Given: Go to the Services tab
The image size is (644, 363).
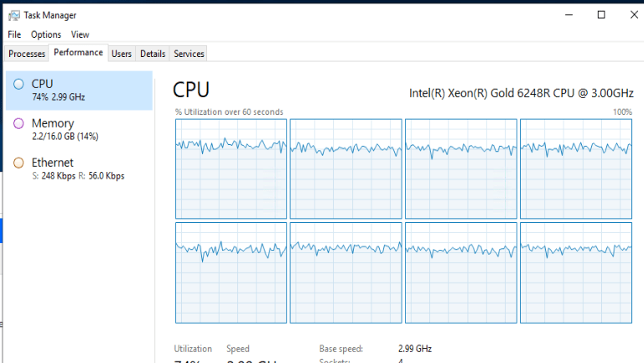Looking at the screenshot, I should tap(189, 54).
